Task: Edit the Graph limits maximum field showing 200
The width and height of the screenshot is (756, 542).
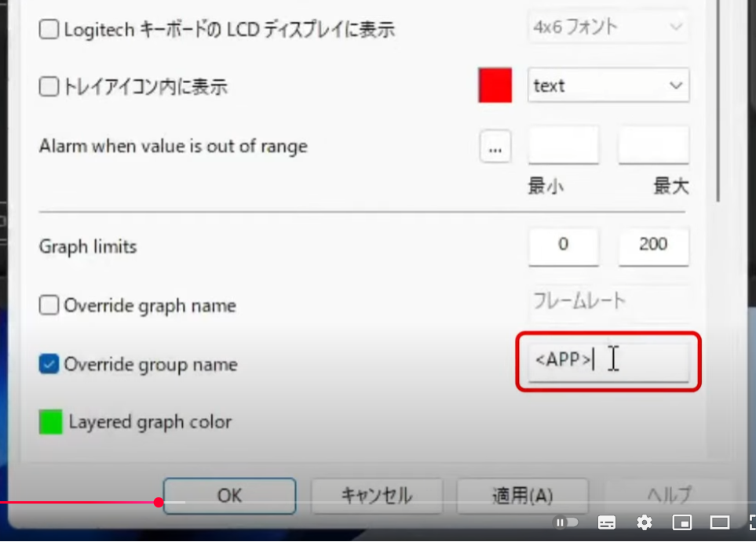Action: coord(654,246)
